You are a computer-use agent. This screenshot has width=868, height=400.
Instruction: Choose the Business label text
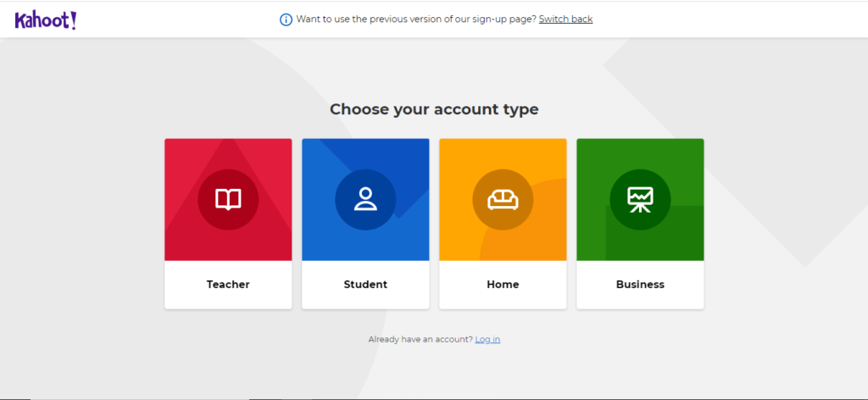pyautogui.click(x=640, y=285)
